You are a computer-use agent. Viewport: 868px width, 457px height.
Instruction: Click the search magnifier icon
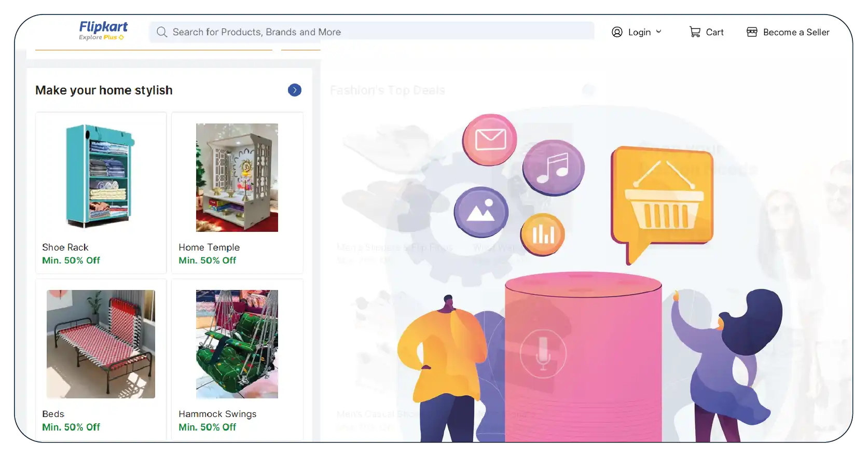[x=162, y=32]
